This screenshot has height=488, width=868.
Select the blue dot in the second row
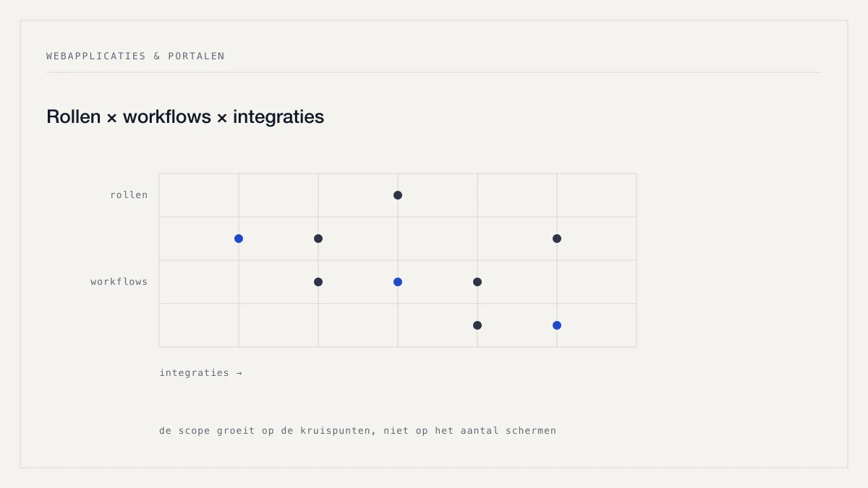click(239, 239)
